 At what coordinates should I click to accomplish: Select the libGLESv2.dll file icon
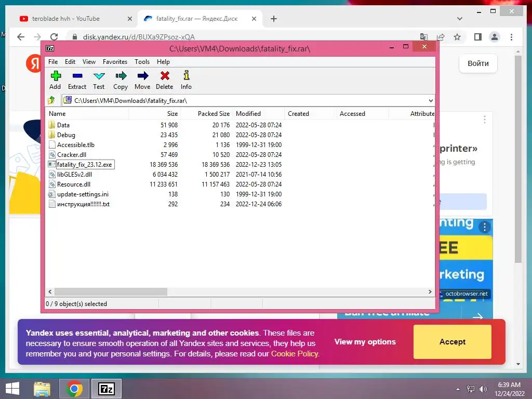coord(51,174)
